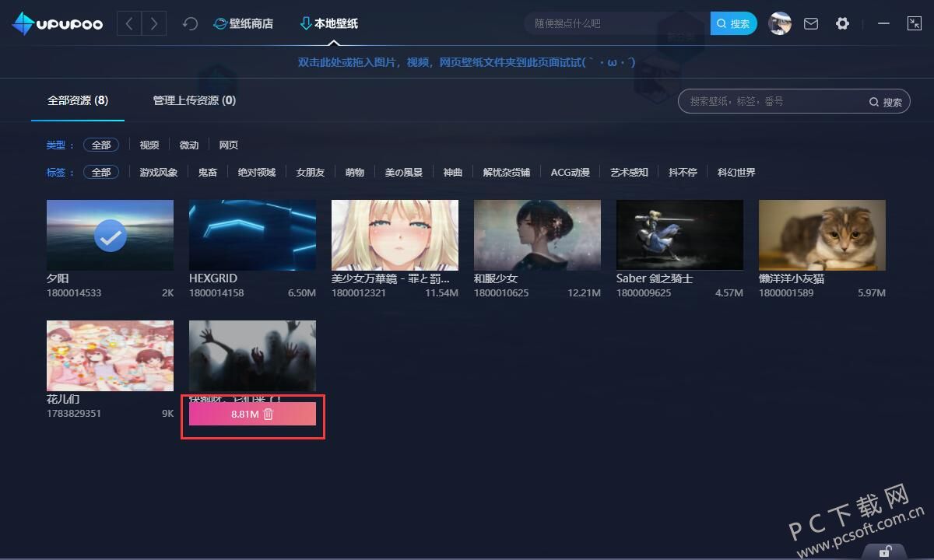The image size is (934, 560).
Task: Filter by the 绝对领域 tag
Action: pyautogui.click(x=257, y=172)
